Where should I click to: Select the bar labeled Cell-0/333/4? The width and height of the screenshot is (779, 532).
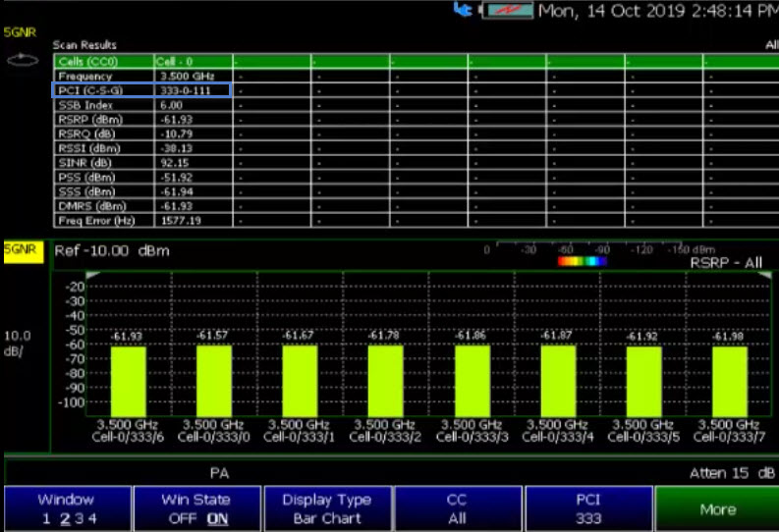click(558, 381)
